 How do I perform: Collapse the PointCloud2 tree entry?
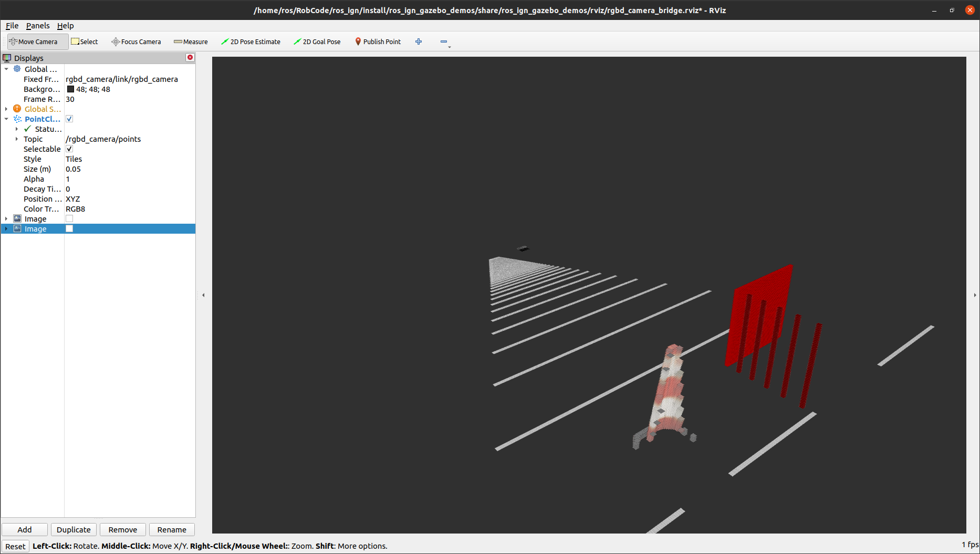pos(6,119)
